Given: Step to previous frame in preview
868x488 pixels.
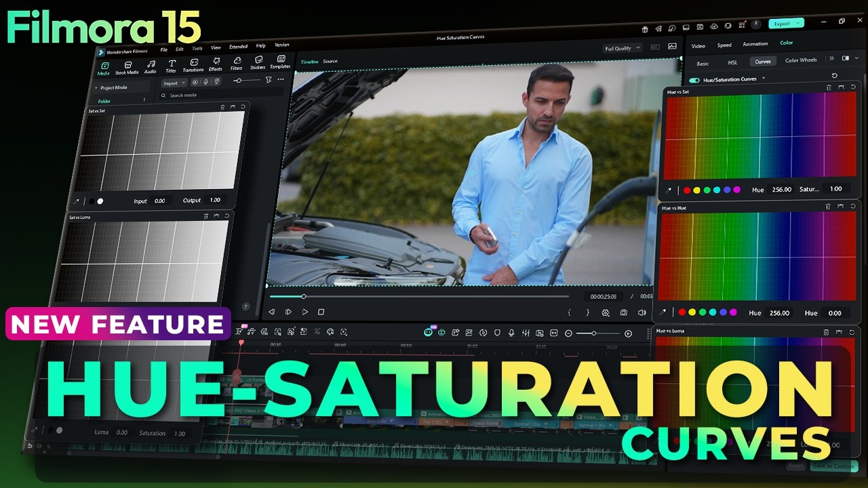Looking at the screenshot, I should 272,312.
